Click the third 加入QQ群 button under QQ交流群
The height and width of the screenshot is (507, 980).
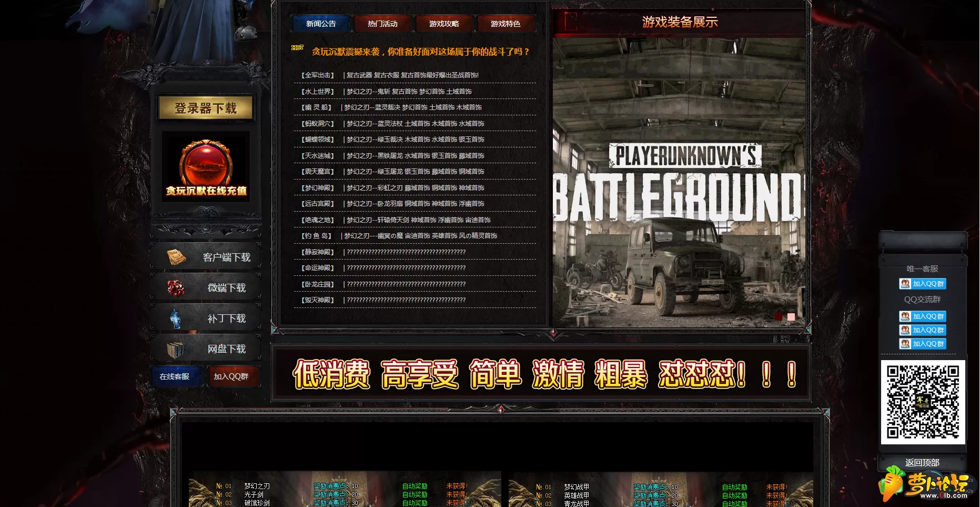click(923, 344)
